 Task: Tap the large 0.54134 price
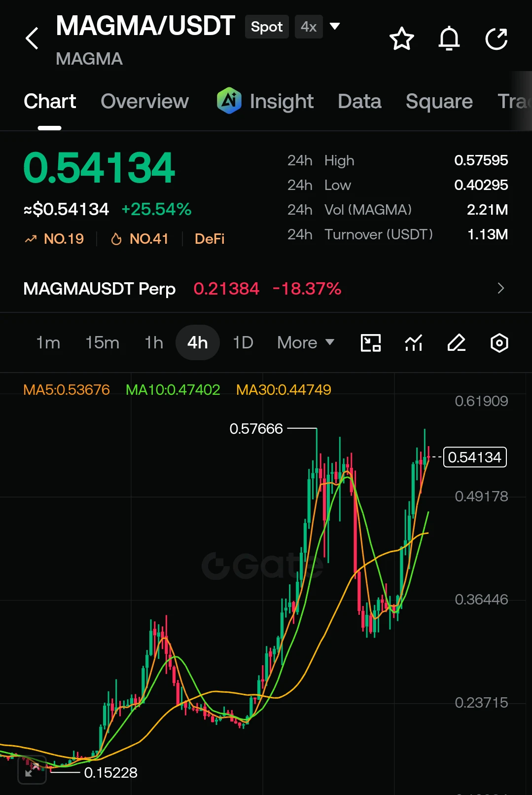[x=99, y=168]
